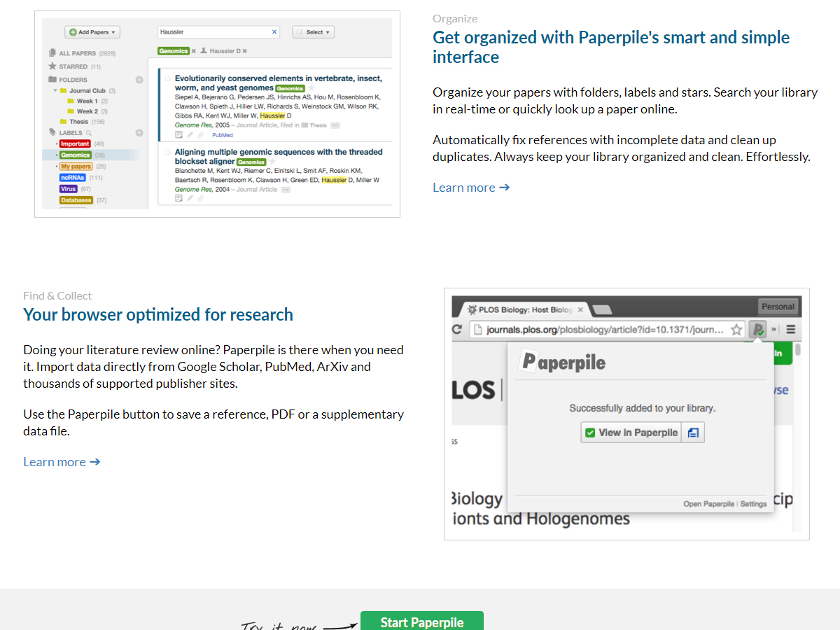Image resolution: width=840 pixels, height=630 pixels.
Task: Clear the Haussler search with the X icon
Action: (x=274, y=32)
